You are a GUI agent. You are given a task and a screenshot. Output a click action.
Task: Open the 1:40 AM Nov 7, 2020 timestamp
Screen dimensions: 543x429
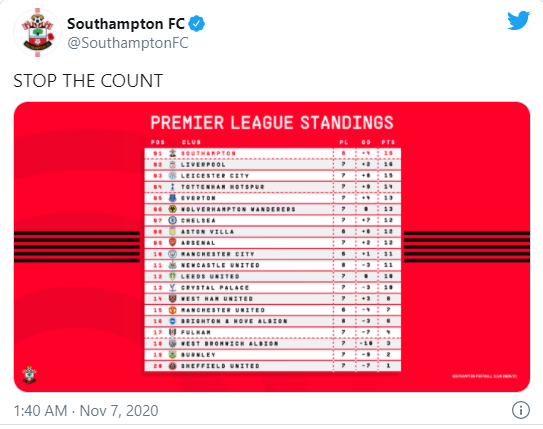(x=86, y=411)
